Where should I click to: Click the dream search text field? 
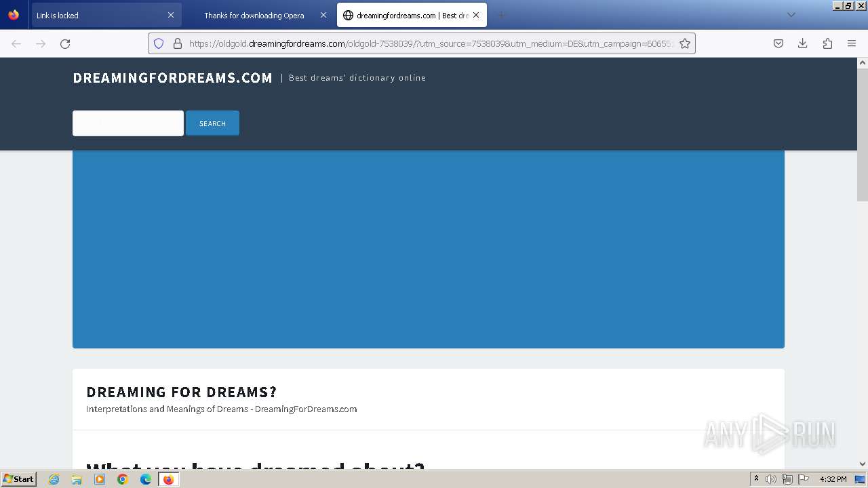128,123
